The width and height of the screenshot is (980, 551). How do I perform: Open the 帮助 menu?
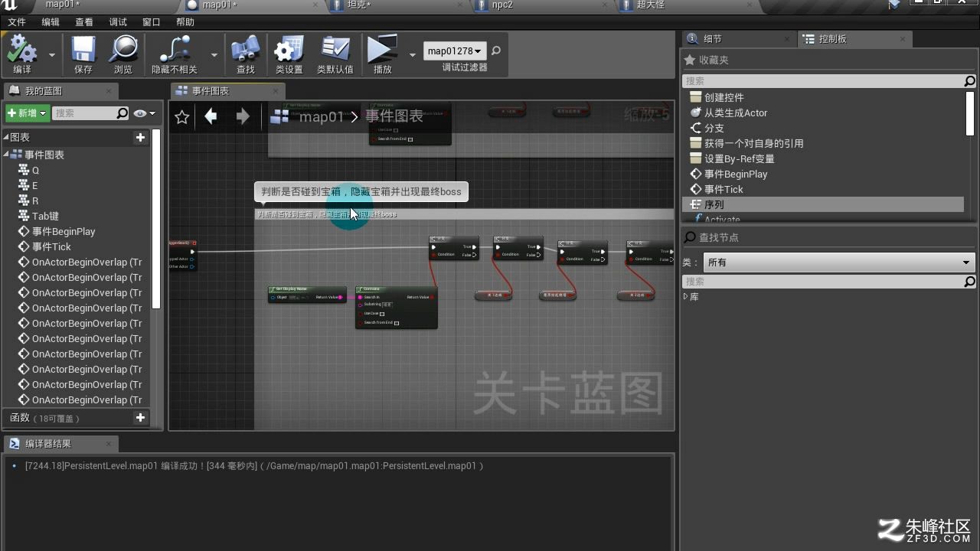pos(185,22)
